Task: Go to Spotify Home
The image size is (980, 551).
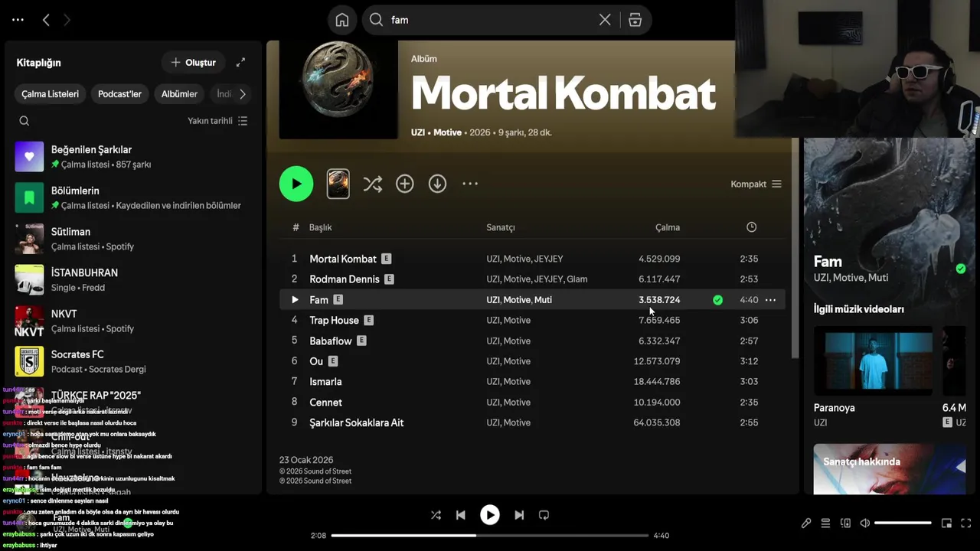Action: (342, 20)
